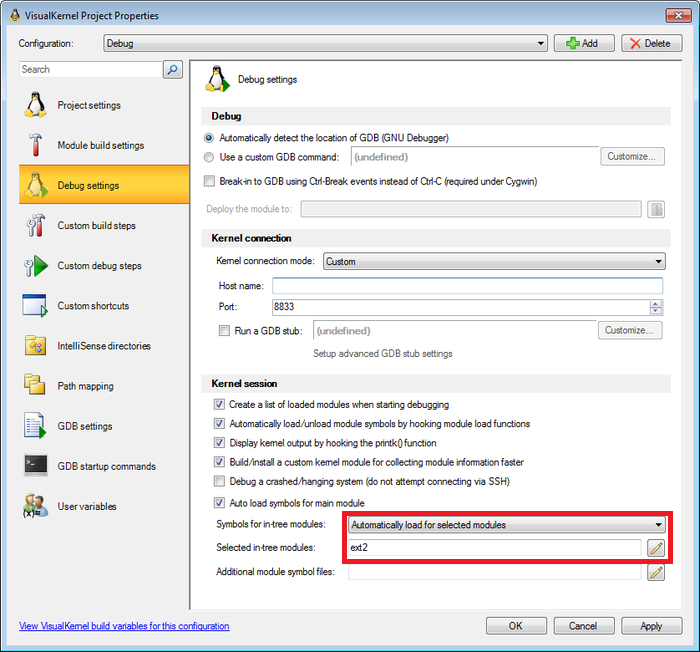Click the Path mapping folders icon
This screenshot has width=700, height=652.
35,385
